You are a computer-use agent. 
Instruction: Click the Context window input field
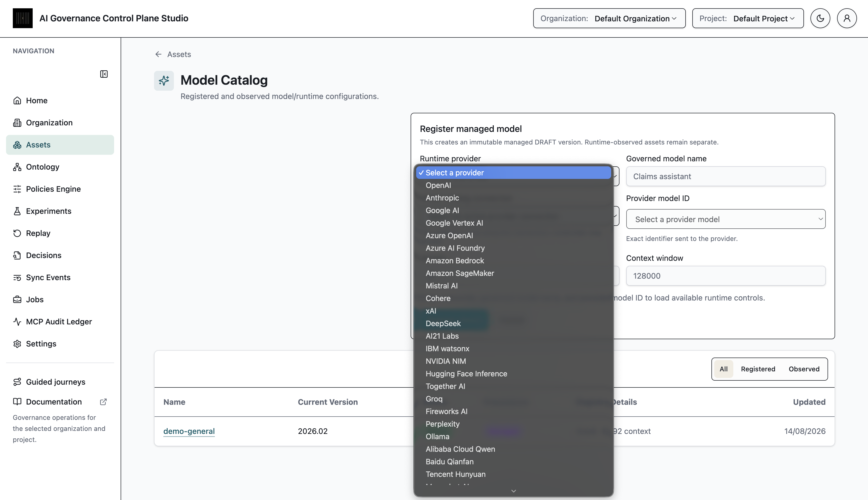pyautogui.click(x=726, y=276)
